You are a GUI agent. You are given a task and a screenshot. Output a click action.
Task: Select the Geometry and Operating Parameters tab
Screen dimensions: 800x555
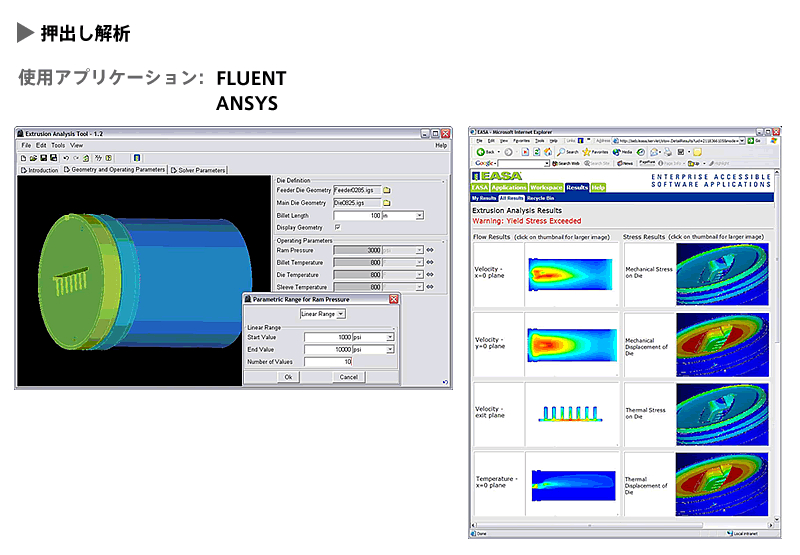[x=114, y=169]
